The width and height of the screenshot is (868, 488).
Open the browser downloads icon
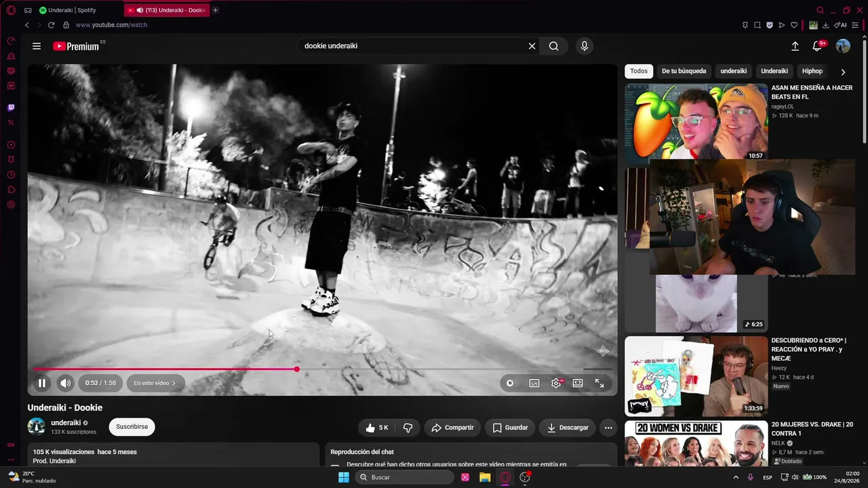[825, 25]
